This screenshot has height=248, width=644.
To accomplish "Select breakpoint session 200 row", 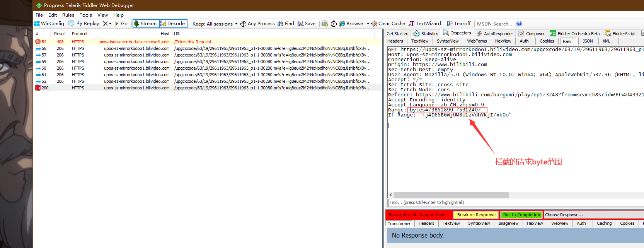I will (208, 88).
